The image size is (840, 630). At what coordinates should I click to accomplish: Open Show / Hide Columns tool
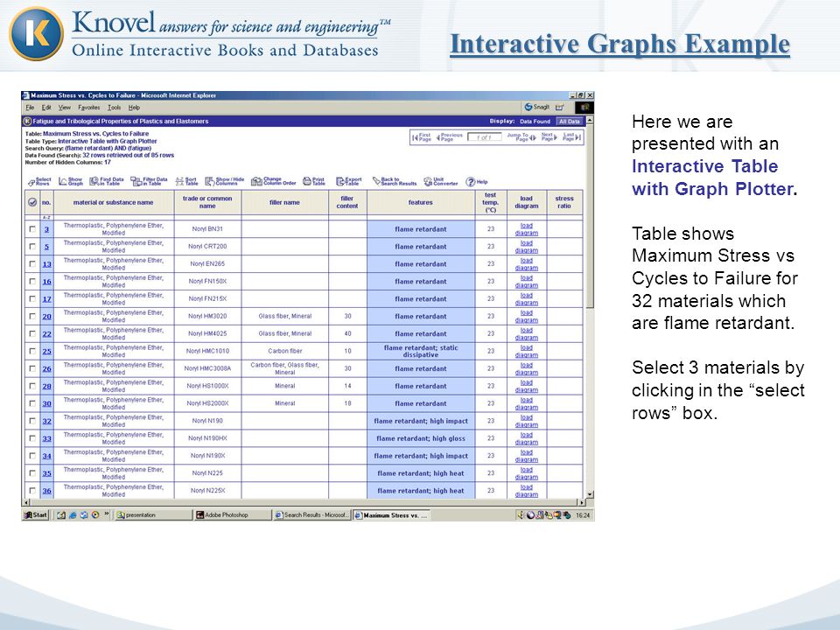[225, 182]
